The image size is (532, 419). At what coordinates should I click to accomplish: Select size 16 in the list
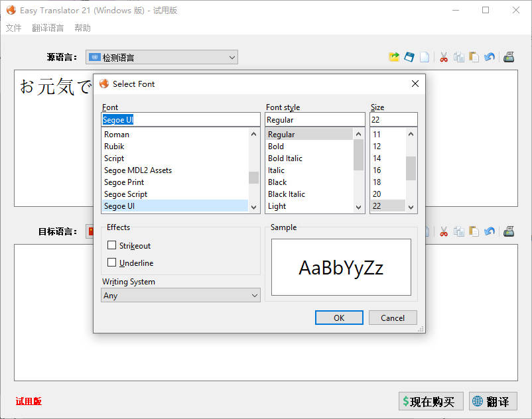pyautogui.click(x=388, y=170)
